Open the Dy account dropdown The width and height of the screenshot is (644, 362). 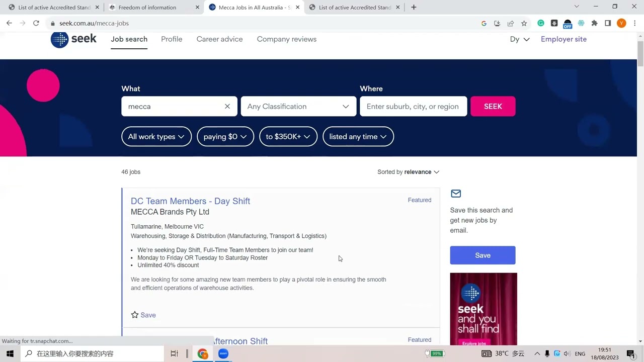tap(520, 39)
